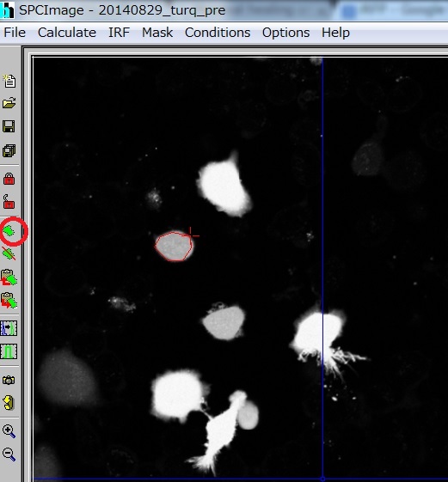Open the Calculate menu
The image size is (448, 482).
click(67, 33)
